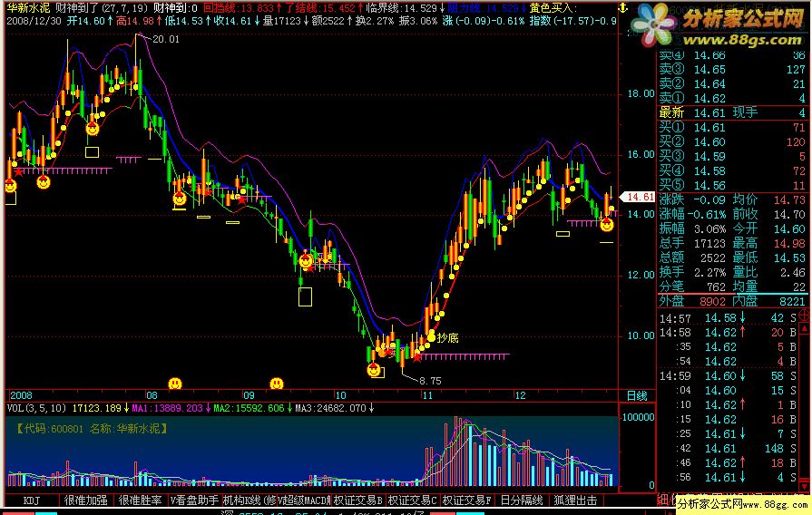Click the 买① 14.61 bid row
Screen dimensions: 812x515
point(732,127)
